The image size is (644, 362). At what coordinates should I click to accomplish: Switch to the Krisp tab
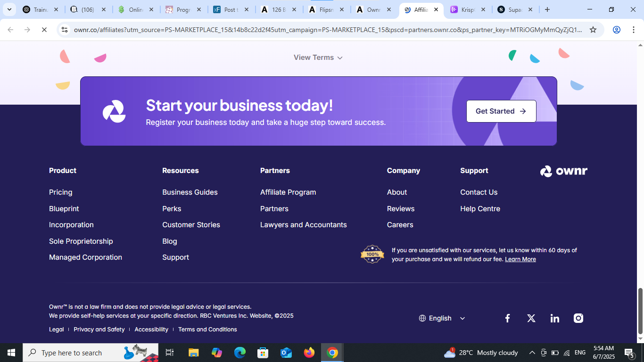[x=468, y=9]
